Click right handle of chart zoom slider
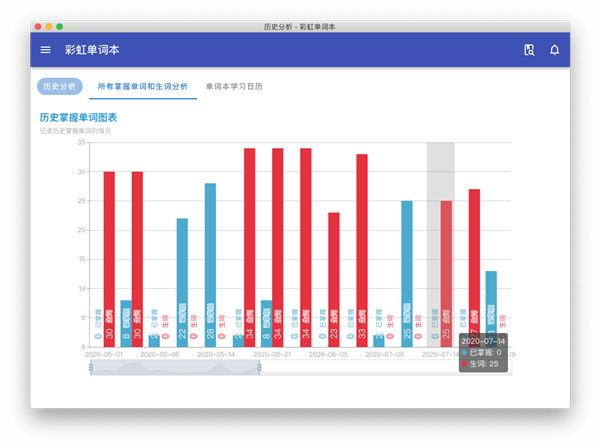The width and height of the screenshot is (600, 448). 260,368
